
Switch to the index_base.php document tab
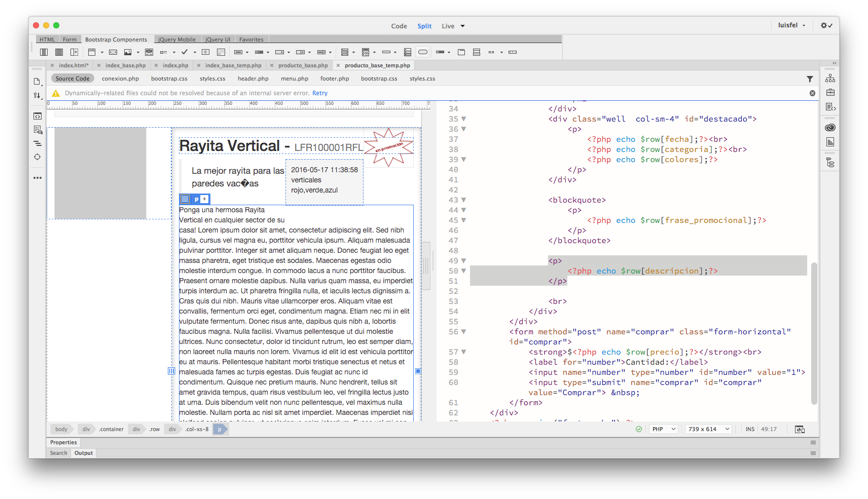[125, 65]
